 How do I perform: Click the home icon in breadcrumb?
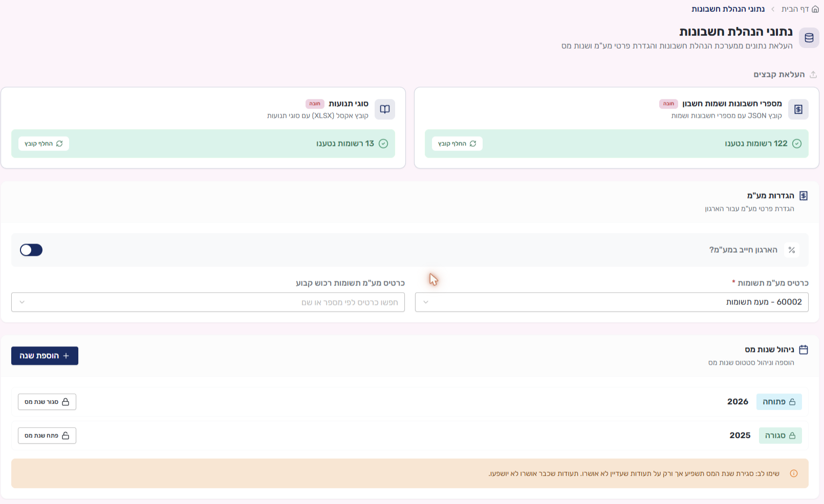[815, 9]
